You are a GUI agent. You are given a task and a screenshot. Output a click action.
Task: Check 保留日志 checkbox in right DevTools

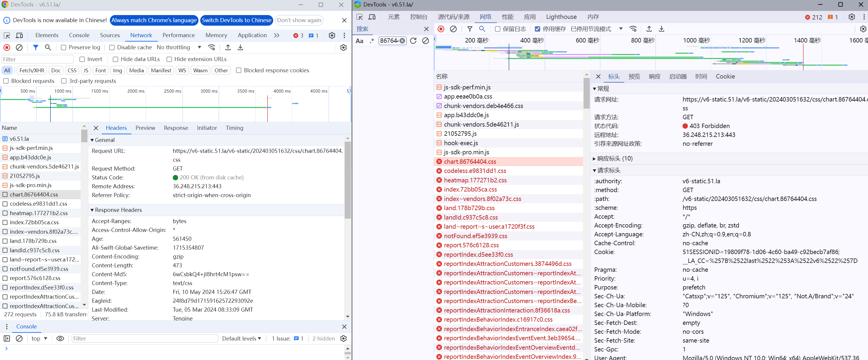[x=497, y=29]
